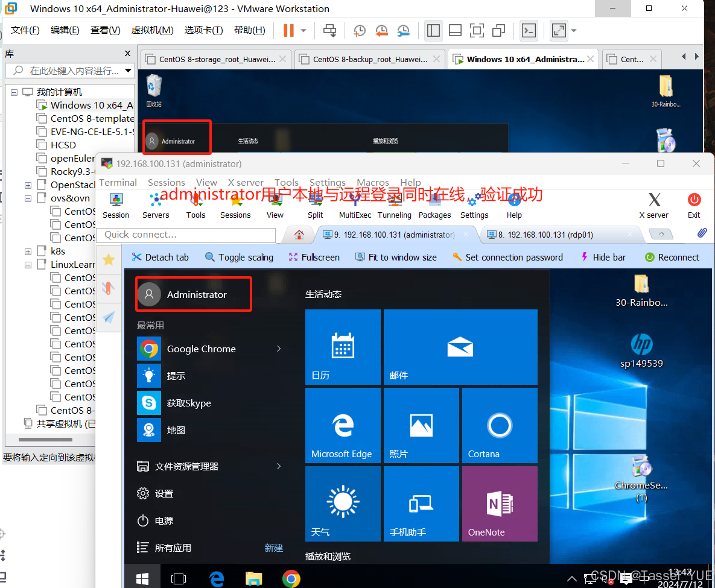This screenshot has height=588, width=715.
Task: Open MobaXterm Servers icon
Action: click(156, 206)
